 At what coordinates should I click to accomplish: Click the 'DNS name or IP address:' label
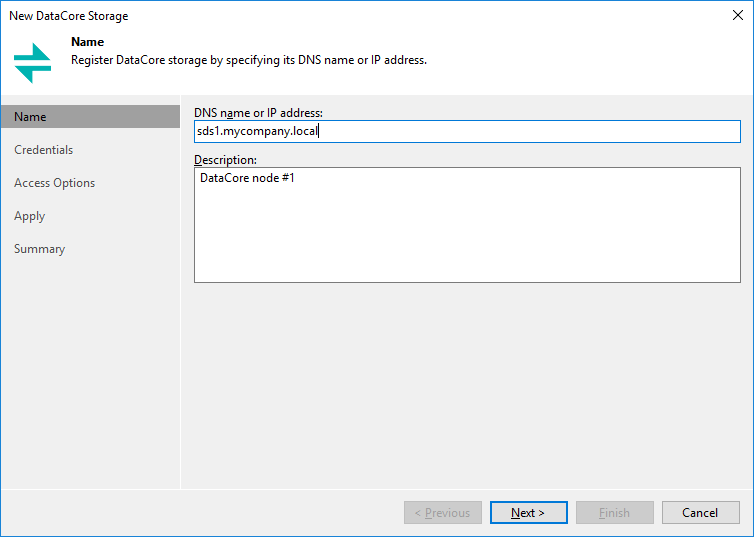258,113
